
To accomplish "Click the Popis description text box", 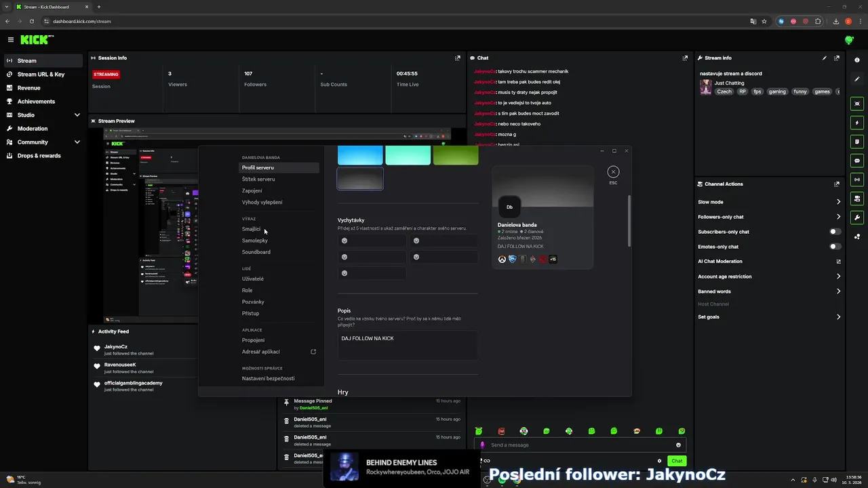I will point(408,345).
